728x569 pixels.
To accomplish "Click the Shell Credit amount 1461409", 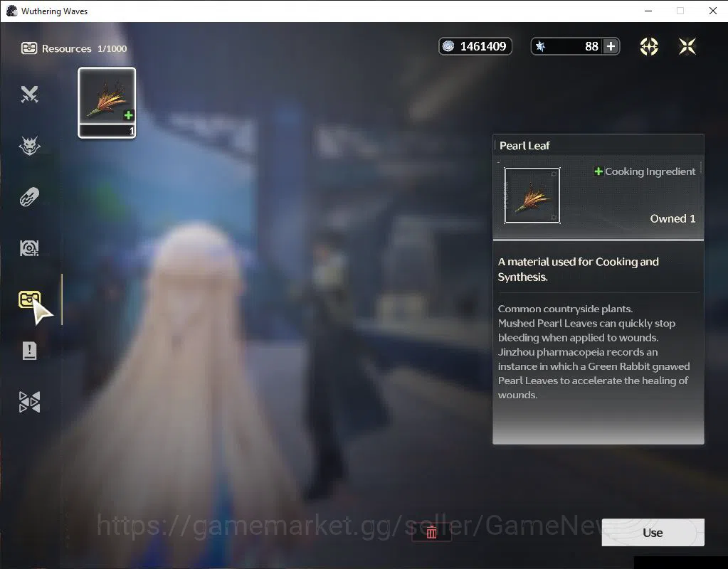I will click(483, 46).
